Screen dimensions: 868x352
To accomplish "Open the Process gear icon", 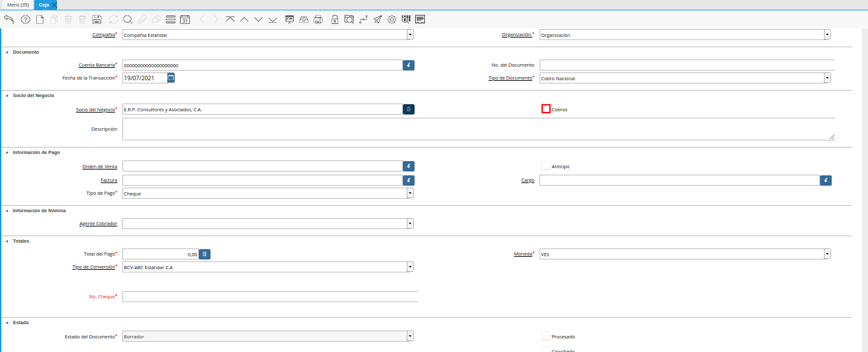I will (392, 19).
